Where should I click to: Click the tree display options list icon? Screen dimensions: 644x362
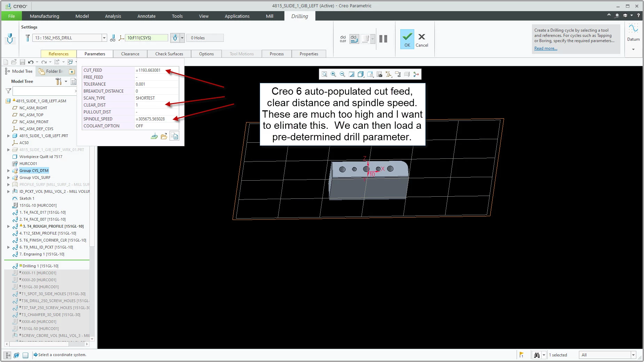point(73,81)
